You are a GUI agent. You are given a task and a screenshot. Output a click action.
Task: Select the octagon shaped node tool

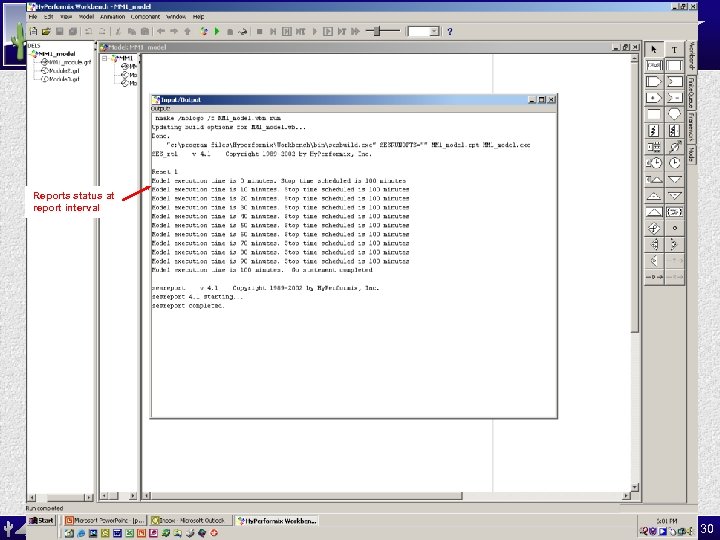pos(674,114)
